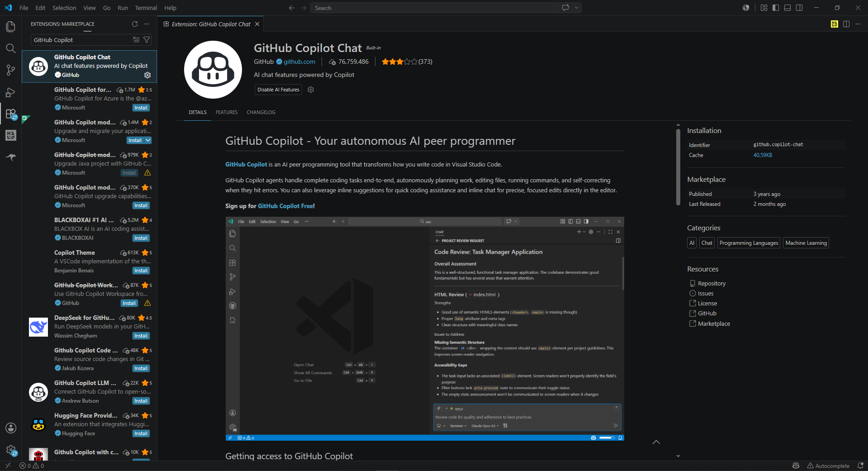
Task: Open the License resource link
Action: tap(707, 303)
